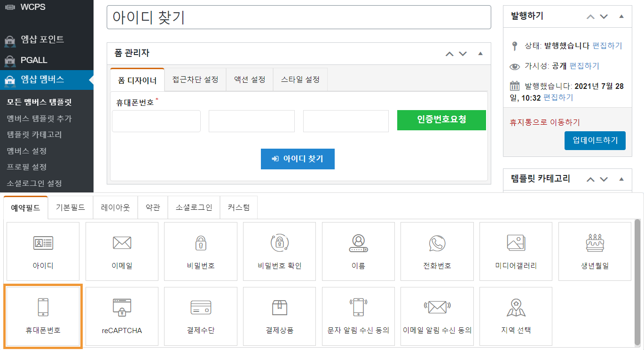Viewport: 644px width, 350px height.
Task: Click 휴지통으로 이동하기 link
Action: [545, 122]
